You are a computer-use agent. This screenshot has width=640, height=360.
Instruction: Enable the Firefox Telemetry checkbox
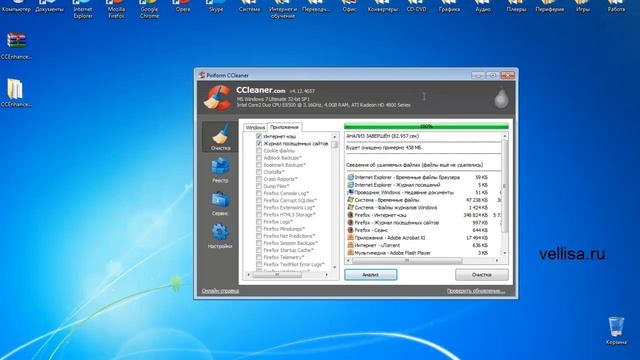coord(259,257)
